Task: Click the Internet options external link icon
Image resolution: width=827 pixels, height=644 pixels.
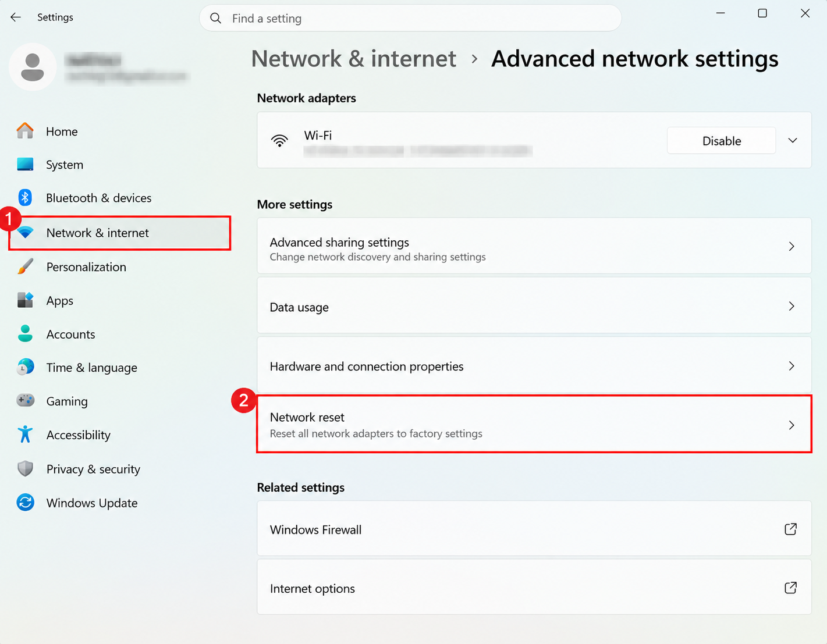Action: tap(790, 588)
